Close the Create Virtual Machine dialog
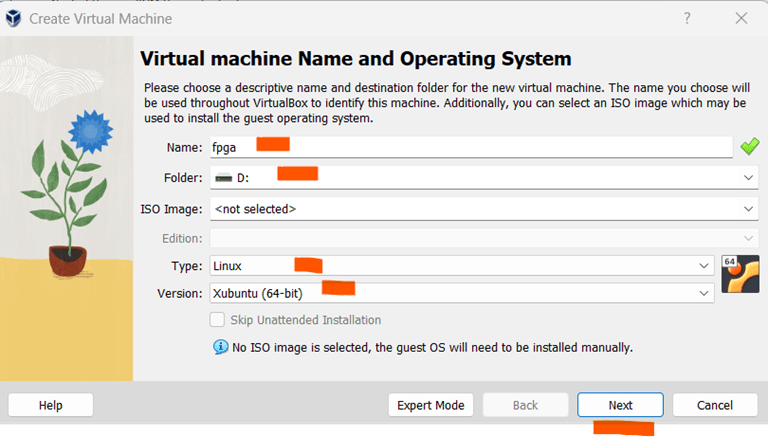This screenshot has height=437, width=768. [x=741, y=18]
